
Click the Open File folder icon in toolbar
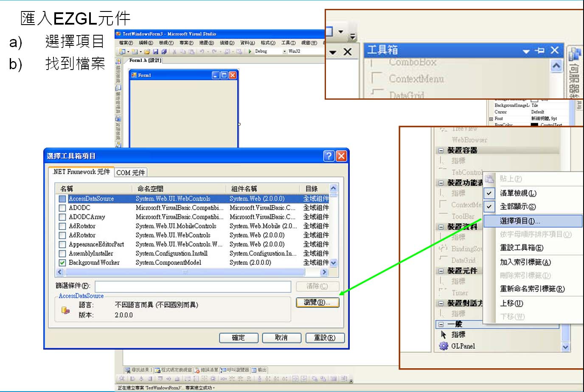click(147, 52)
